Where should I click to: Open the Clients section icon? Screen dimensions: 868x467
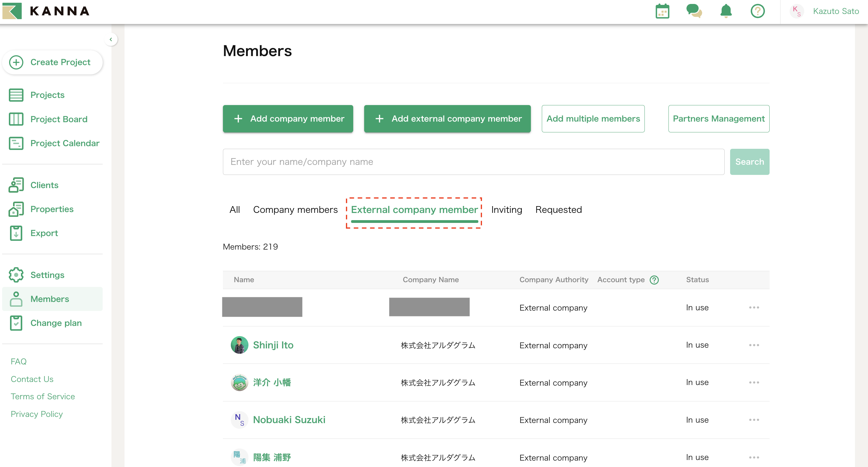pos(16,185)
